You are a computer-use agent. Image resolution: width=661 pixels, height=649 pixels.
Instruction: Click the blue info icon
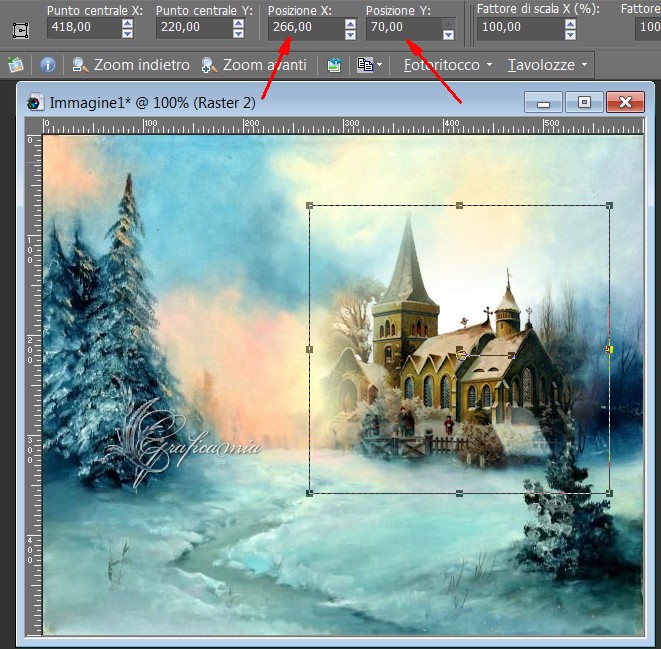tap(48, 65)
